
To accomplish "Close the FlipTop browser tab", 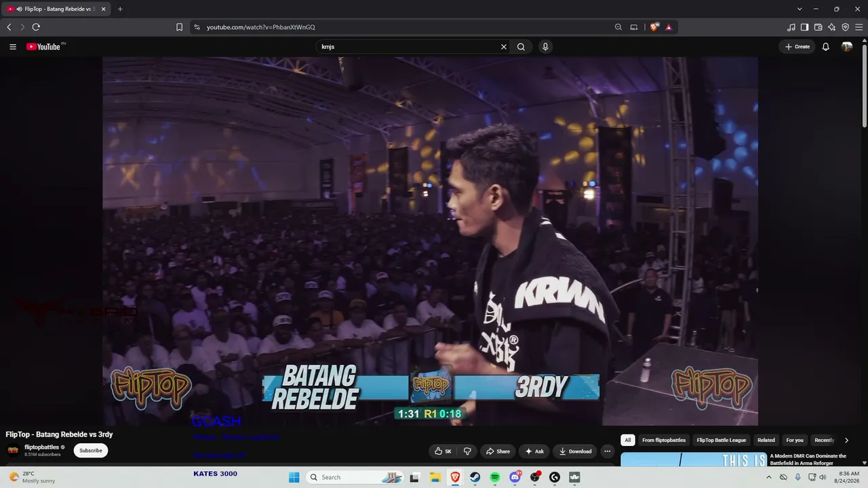I will pos(104,9).
